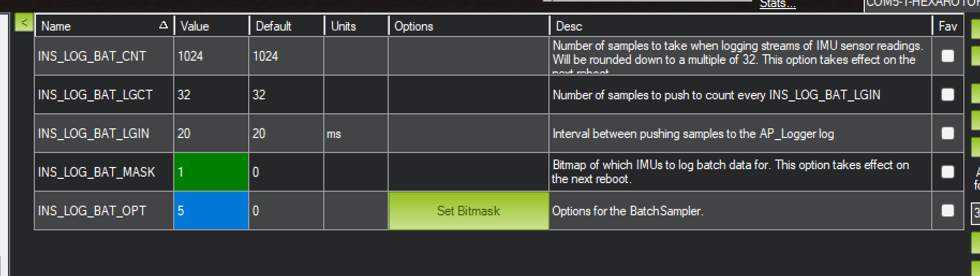
Task: Edit the INS_LOG_BAT_CNT value 1024
Action: coord(211,56)
